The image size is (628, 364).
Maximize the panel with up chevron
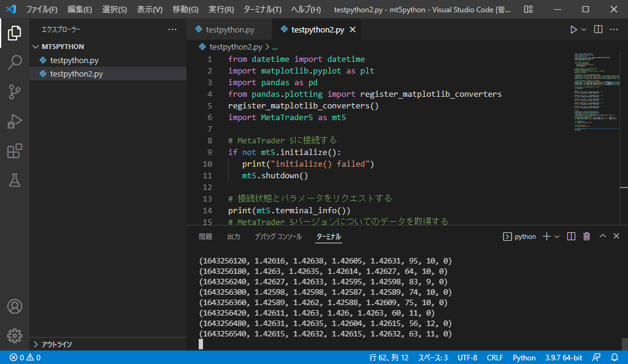603,236
